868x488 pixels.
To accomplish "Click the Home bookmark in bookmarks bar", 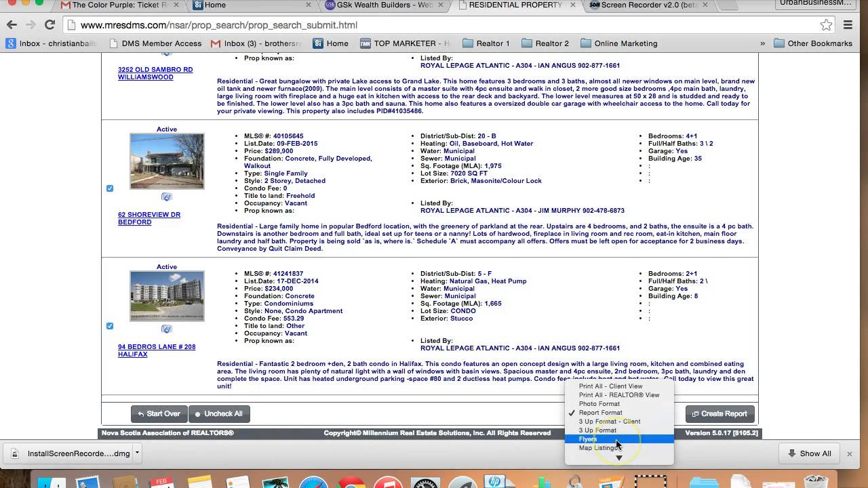I will tap(330, 43).
